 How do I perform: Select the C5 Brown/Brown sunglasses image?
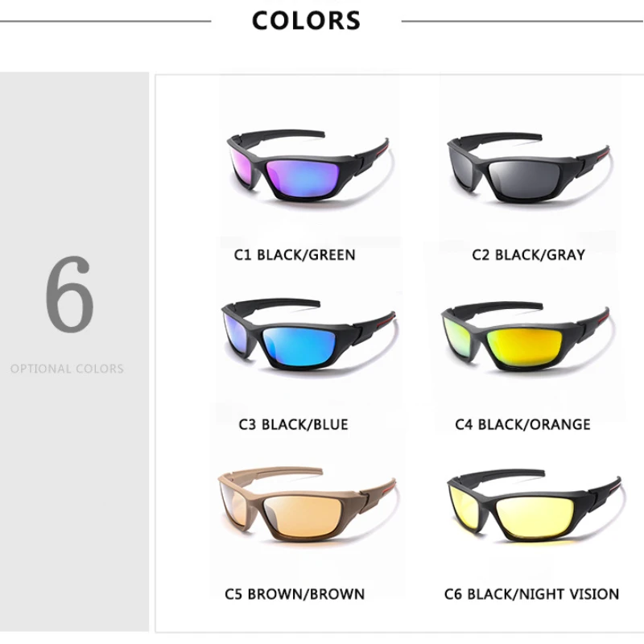tap(307, 505)
